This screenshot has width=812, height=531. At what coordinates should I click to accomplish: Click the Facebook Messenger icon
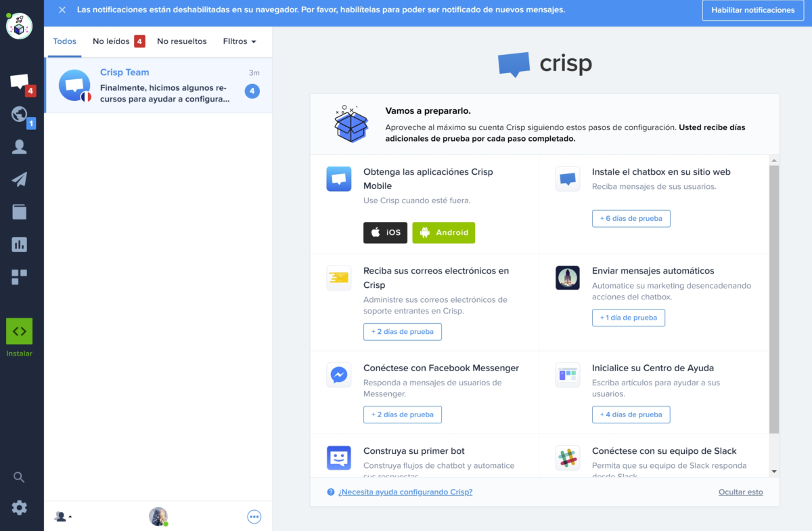coord(339,375)
